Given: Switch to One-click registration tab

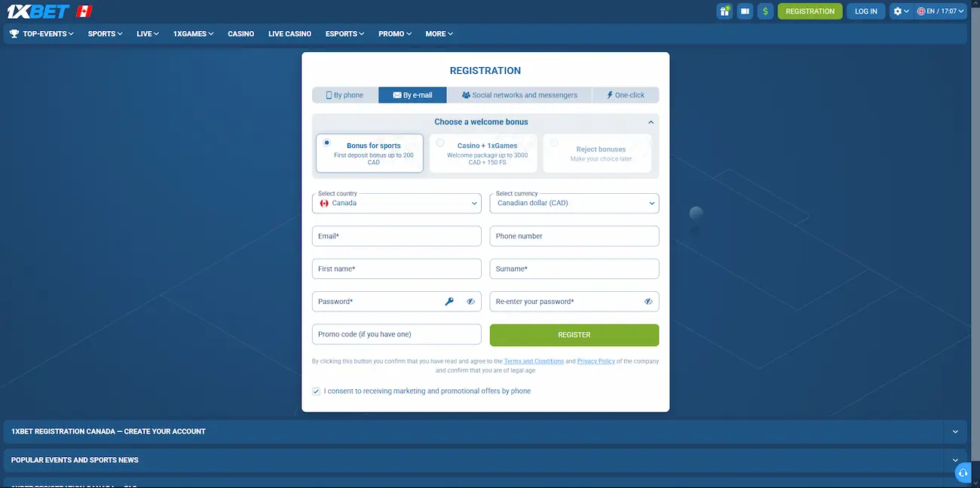Looking at the screenshot, I should [x=626, y=95].
